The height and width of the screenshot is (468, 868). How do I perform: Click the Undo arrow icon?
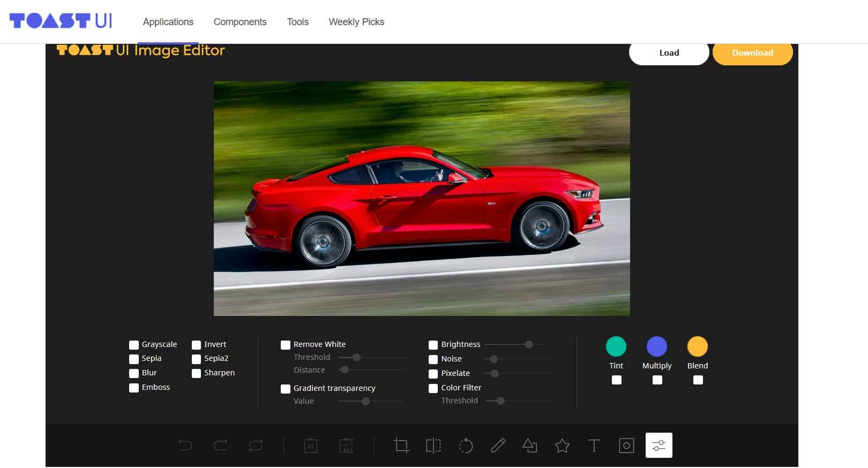pyautogui.click(x=185, y=446)
